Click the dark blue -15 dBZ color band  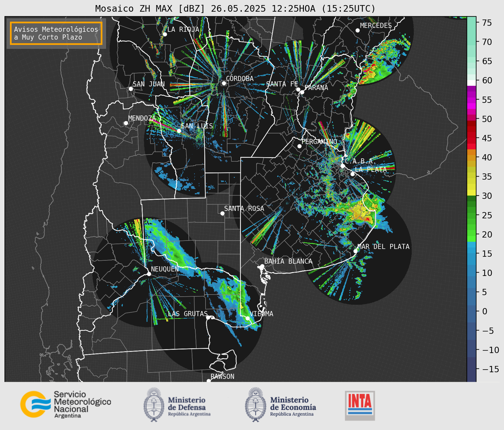(x=471, y=369)
